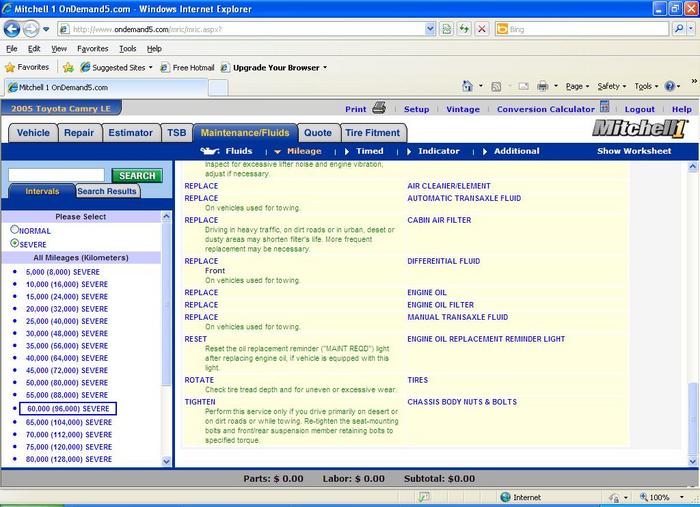Screen dimensions: 700x507
Task: Open the Page dropdown menu
Action: (x=577, y=87)
